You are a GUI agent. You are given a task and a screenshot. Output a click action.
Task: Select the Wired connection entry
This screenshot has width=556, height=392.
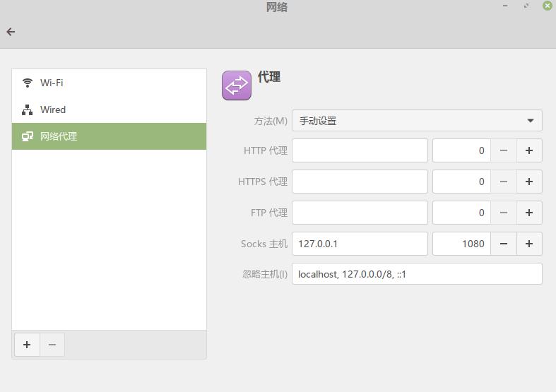(x=110, y=109)
